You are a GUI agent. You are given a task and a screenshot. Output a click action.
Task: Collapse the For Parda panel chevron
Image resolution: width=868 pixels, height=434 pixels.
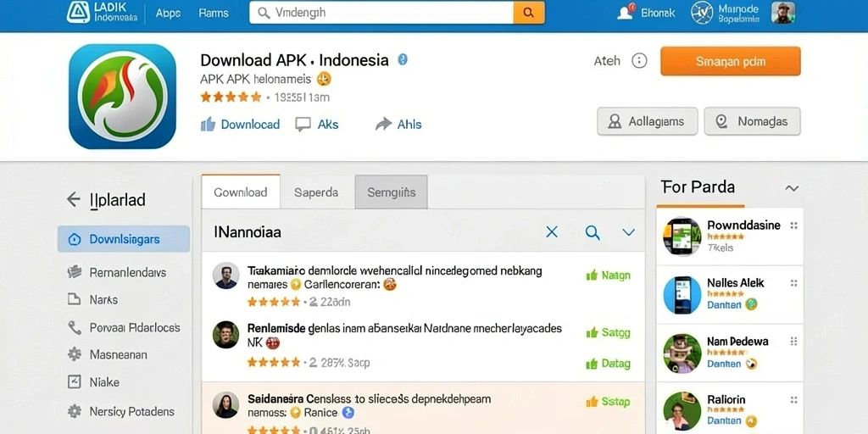792,188
